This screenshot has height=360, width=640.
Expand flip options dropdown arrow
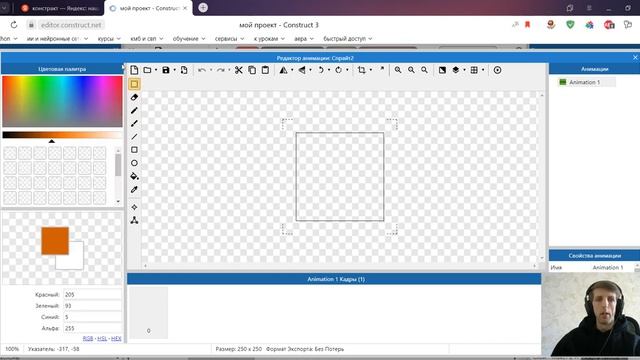pos(311,70)
